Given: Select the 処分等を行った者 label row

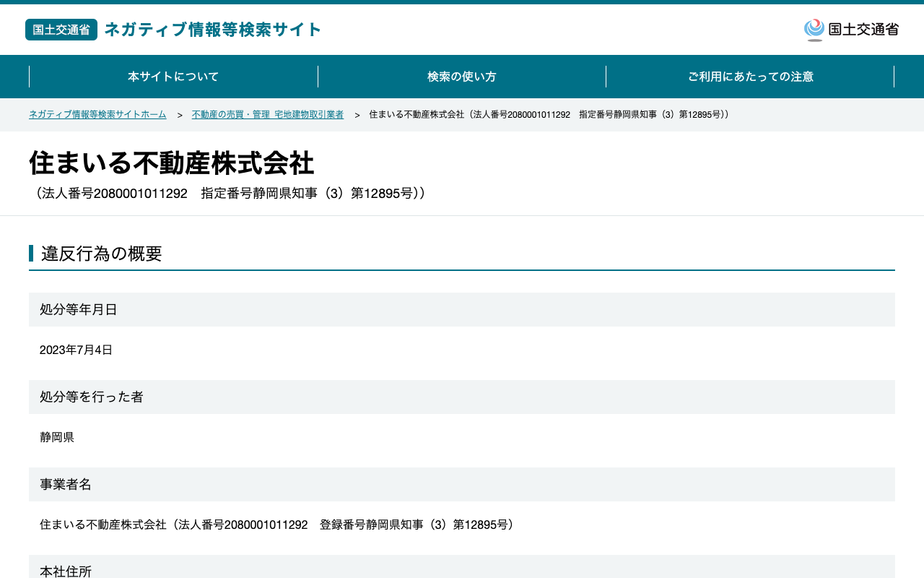Looking at the screenshot, I should click(x=462, y=397).
